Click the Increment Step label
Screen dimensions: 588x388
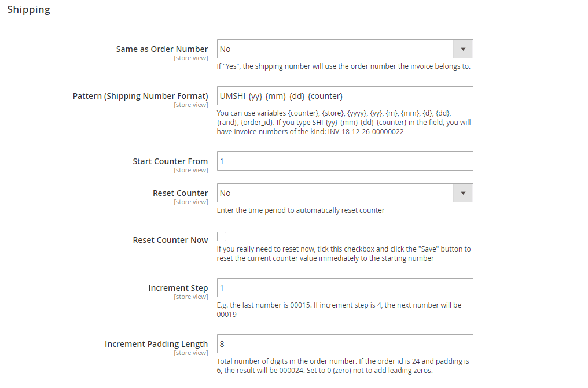tap(178, 288)
